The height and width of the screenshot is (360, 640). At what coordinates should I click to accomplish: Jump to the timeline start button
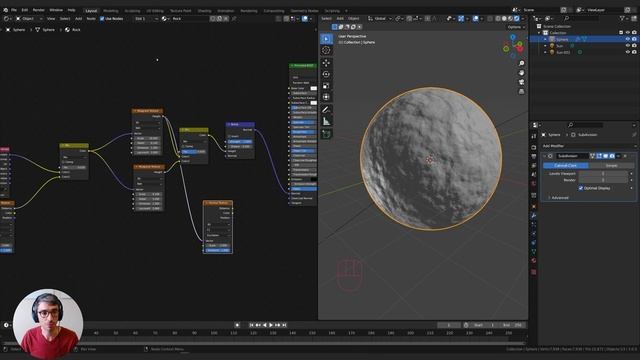[251, 325]
